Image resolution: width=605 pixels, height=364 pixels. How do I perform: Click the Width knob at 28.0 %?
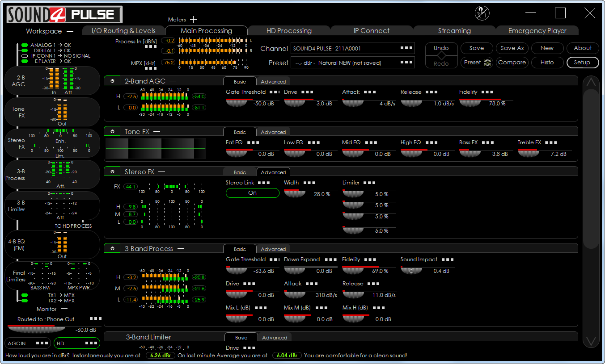(x=295, y=193)
